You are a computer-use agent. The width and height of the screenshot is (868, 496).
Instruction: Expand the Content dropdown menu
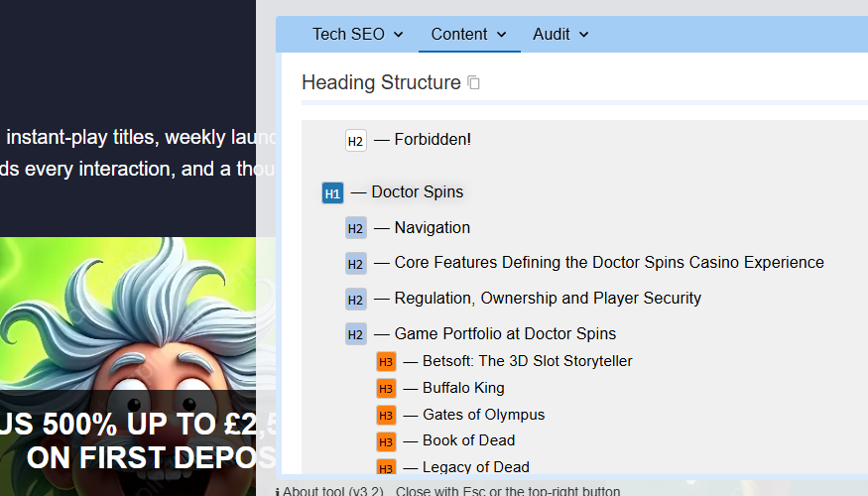[469, 35]
